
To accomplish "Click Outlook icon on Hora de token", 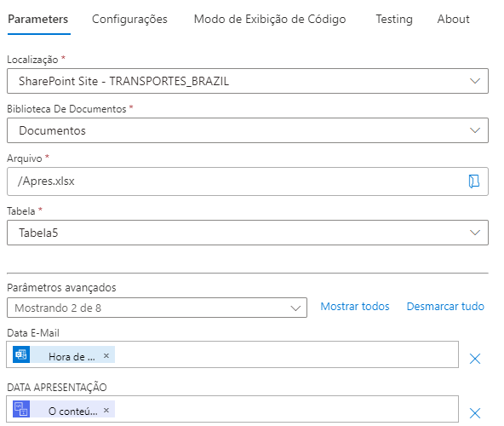I will (x=21, y=354).
